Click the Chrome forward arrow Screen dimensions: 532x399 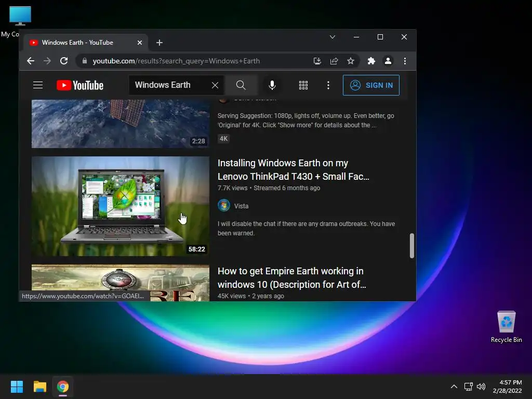click(47, 61)
